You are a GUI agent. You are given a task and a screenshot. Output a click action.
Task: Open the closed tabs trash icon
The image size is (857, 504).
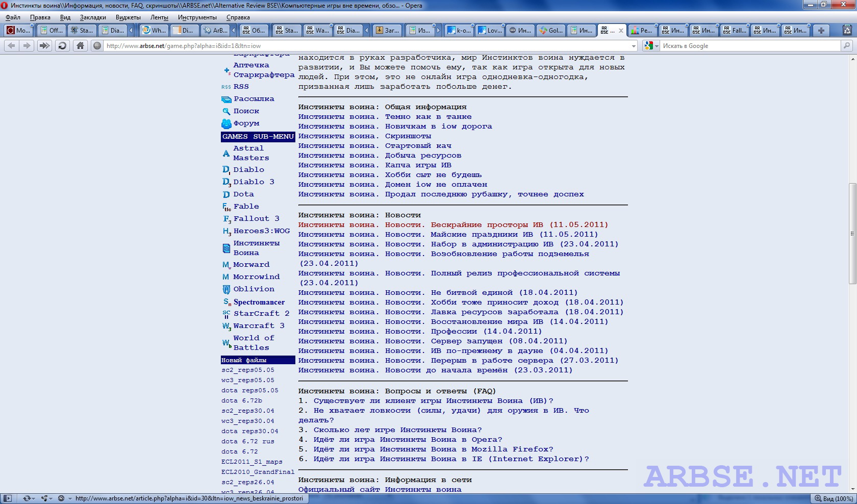click(x=848, y=31)
